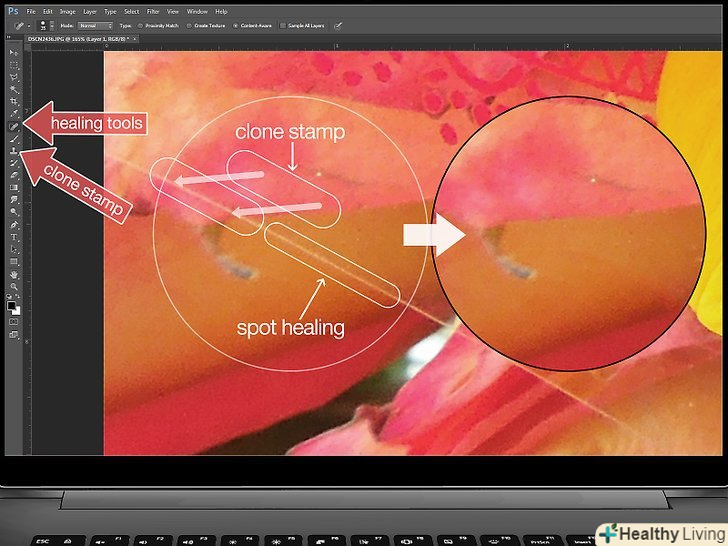Open the Layer menu

[90, 11]
